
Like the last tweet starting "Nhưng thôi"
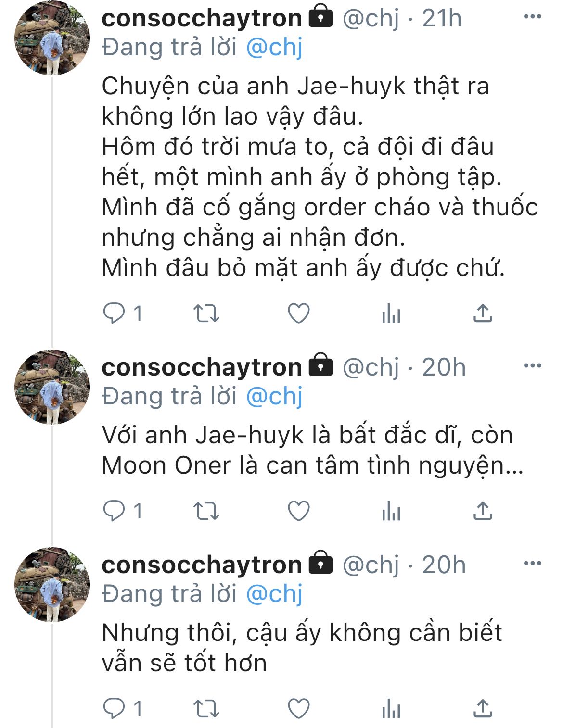click(x=298, y=709)
